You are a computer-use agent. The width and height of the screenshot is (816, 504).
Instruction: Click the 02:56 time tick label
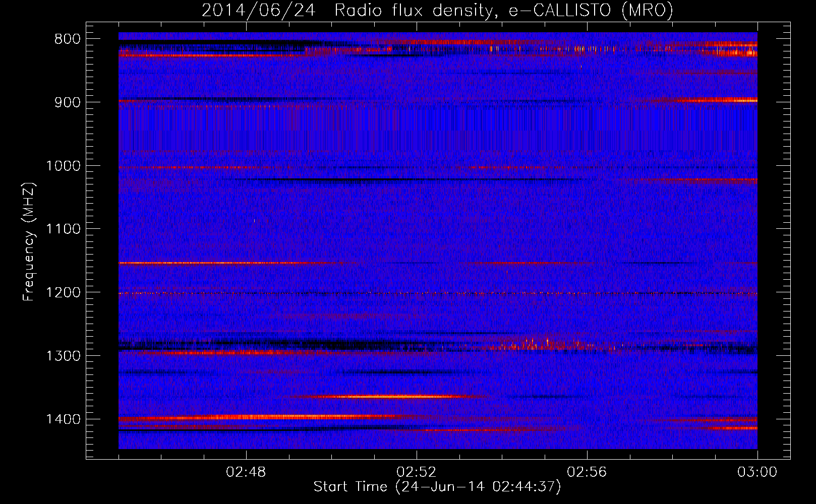[x=587, y=472]
